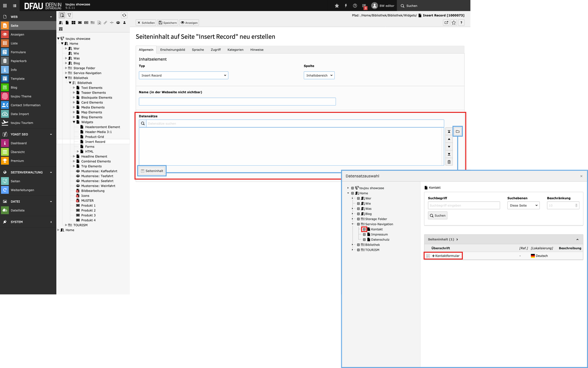Switch to the Kategorien tab
This screenshot has height=368, width=588.
click(235, 50)
